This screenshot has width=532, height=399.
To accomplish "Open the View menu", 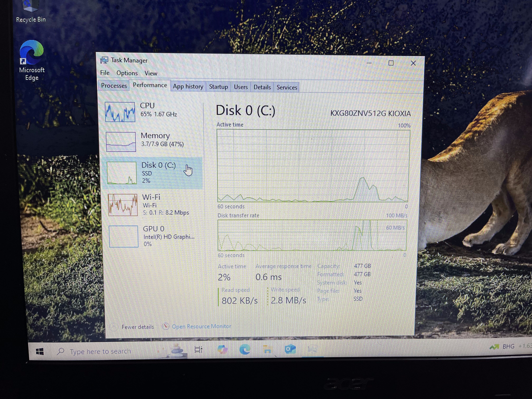I will coord(151,73).
